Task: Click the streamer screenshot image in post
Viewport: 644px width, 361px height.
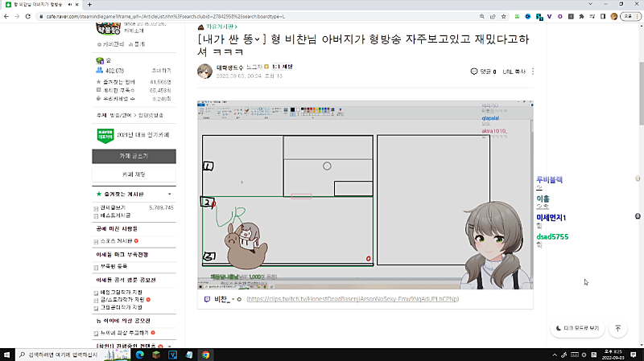Action: (x=365, y=195)
